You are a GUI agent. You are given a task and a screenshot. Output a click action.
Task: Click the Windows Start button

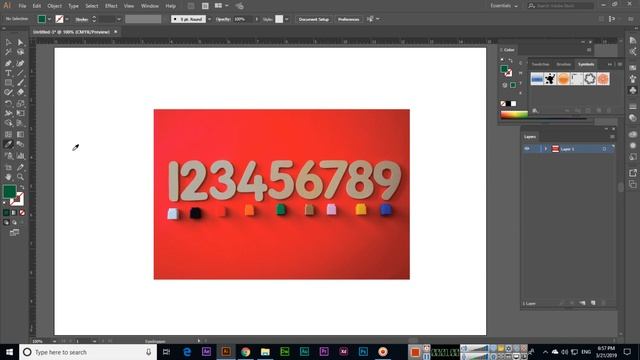(x=9, y=352)
